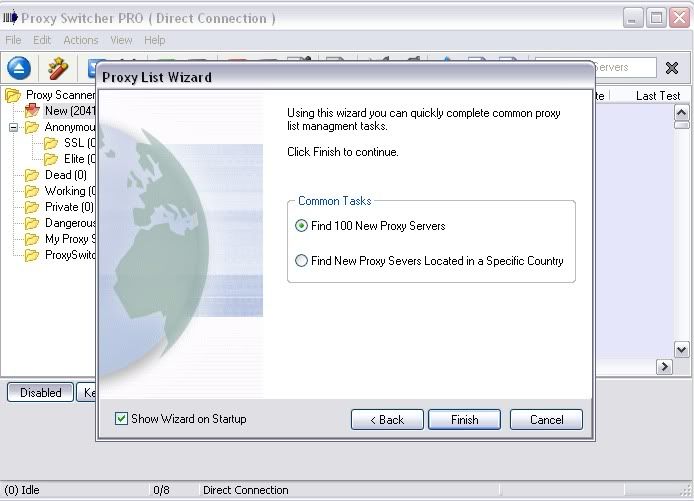
Task: Open the View menu
Action: point(121,40)
